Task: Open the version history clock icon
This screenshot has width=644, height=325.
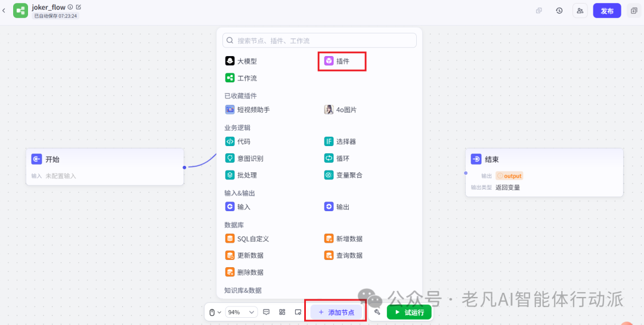Action: coord(559,11)
